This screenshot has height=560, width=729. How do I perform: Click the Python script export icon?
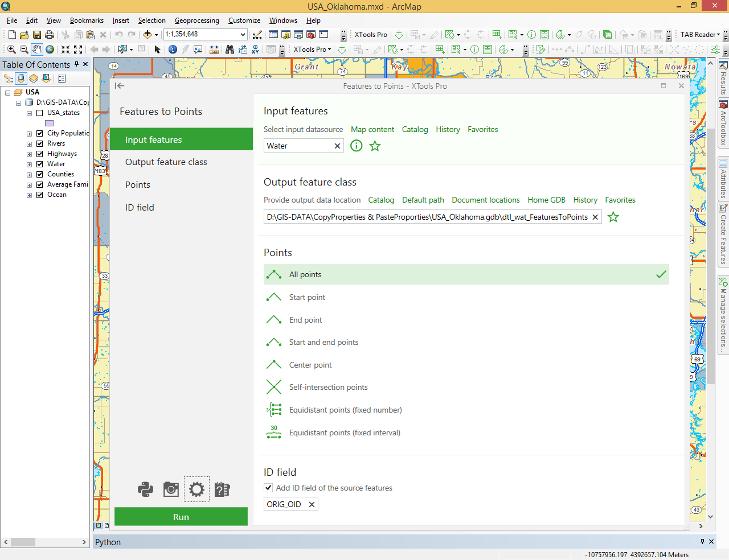tap(145, 489)
